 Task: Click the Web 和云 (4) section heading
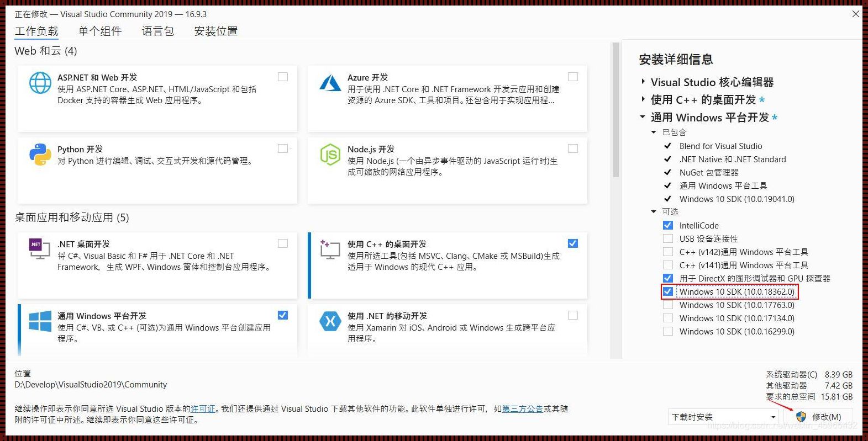(46, 51)
